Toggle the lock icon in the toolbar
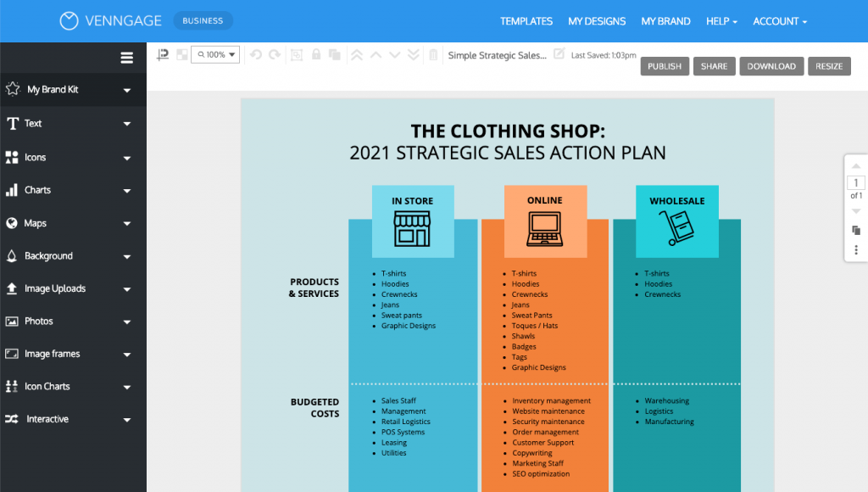 click(x=315, y=53)
